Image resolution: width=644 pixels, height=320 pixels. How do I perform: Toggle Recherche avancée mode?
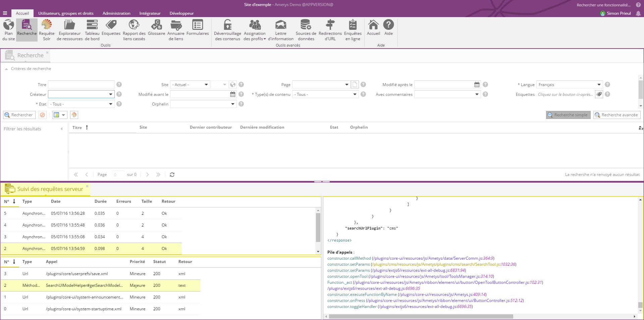point(617,115)
